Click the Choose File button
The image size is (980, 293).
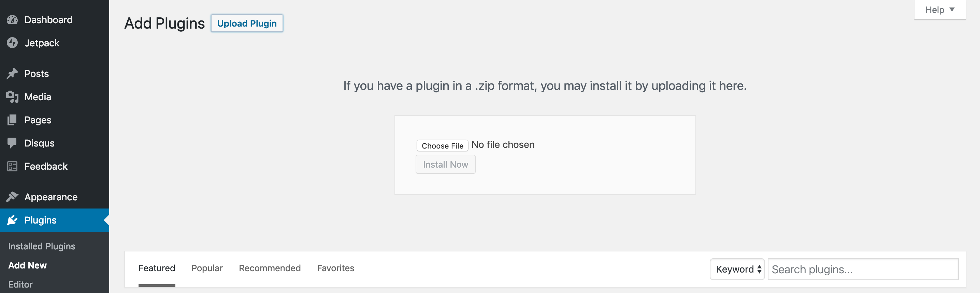pyautogui.click(x=442, y=145)
